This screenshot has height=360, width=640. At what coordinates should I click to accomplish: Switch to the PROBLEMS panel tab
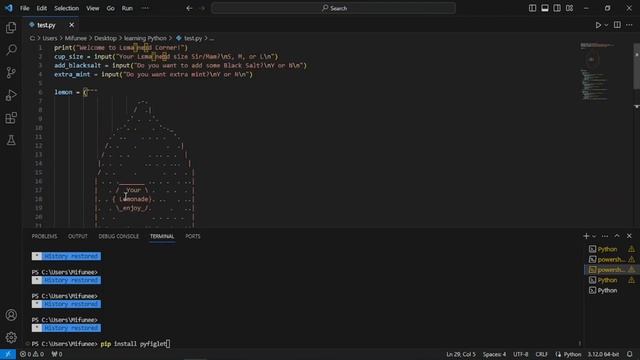[x=44, y=236]
